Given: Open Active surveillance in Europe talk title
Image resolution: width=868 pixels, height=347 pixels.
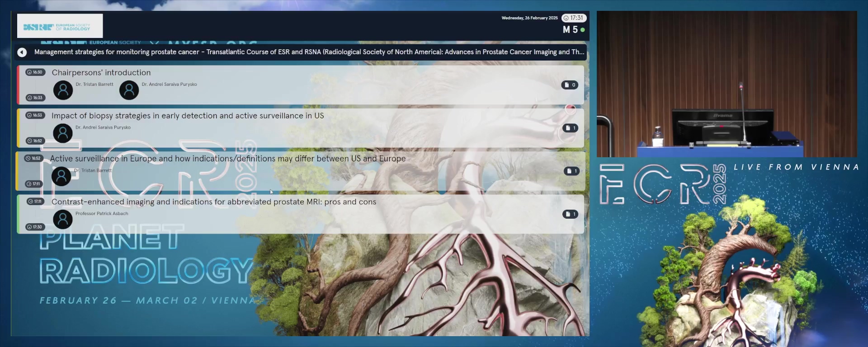Looking at the screenshot, I should tap(228, 159).
